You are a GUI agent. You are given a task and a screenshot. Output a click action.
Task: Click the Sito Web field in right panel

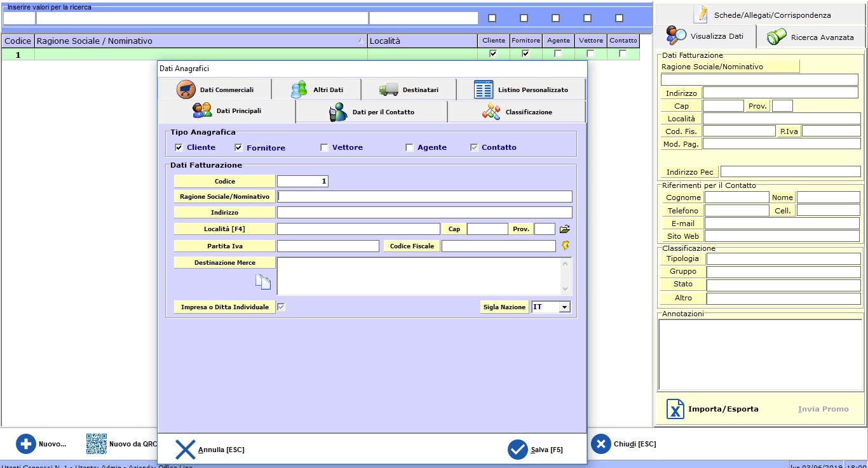point(782,236)
